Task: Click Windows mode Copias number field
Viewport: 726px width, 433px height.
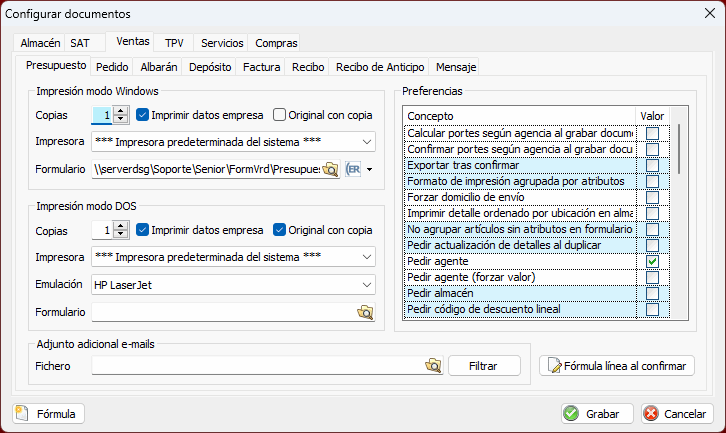Action: pos(102,115)
